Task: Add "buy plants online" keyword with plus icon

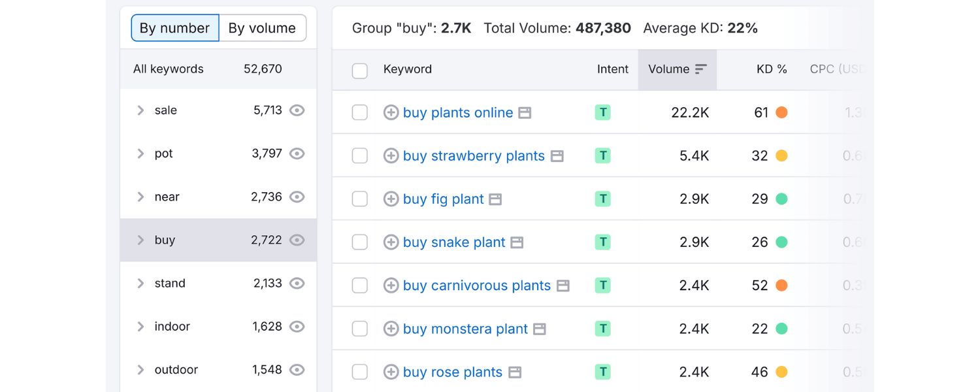Action: 391,112
